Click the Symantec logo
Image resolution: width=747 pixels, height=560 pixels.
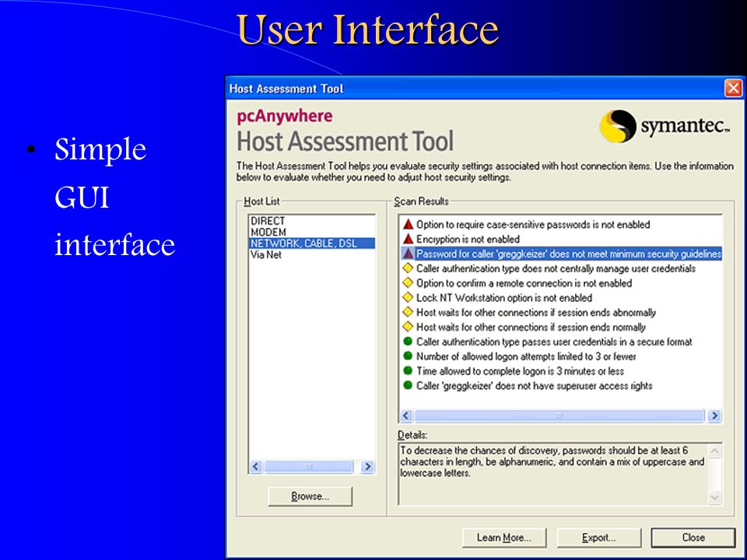[664, 126]
